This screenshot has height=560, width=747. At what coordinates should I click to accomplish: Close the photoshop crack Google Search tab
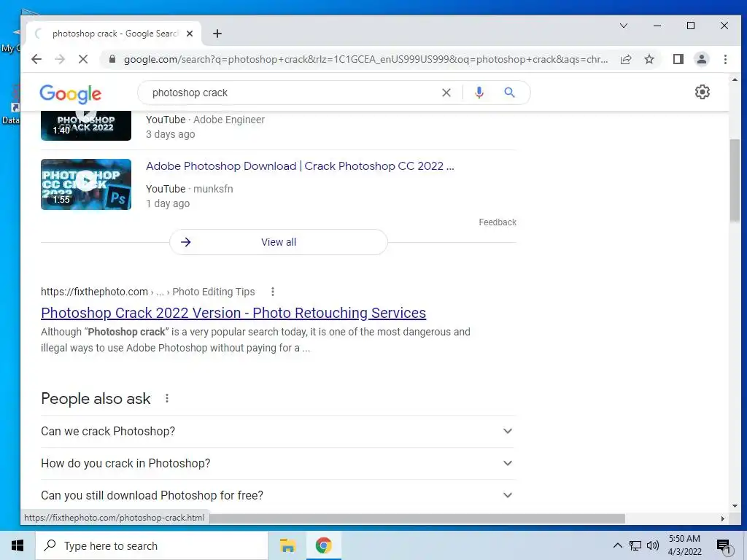(190, 34)
